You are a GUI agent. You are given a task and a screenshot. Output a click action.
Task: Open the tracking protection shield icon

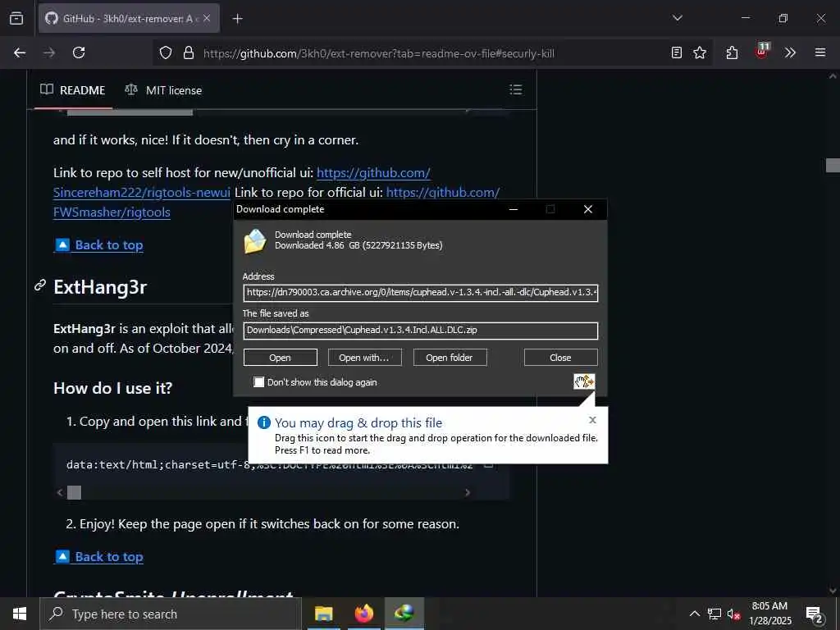pyautogui.click(x=166, y=52)
